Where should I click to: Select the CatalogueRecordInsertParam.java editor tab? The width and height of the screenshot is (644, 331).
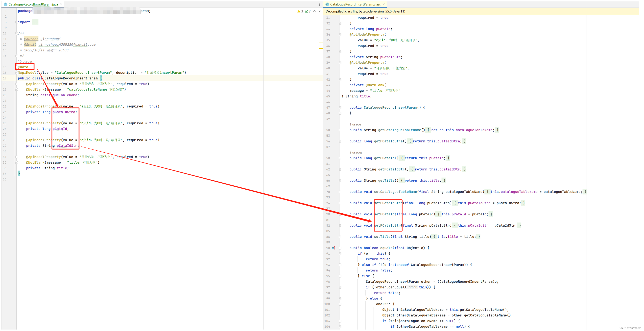(33, 4)
